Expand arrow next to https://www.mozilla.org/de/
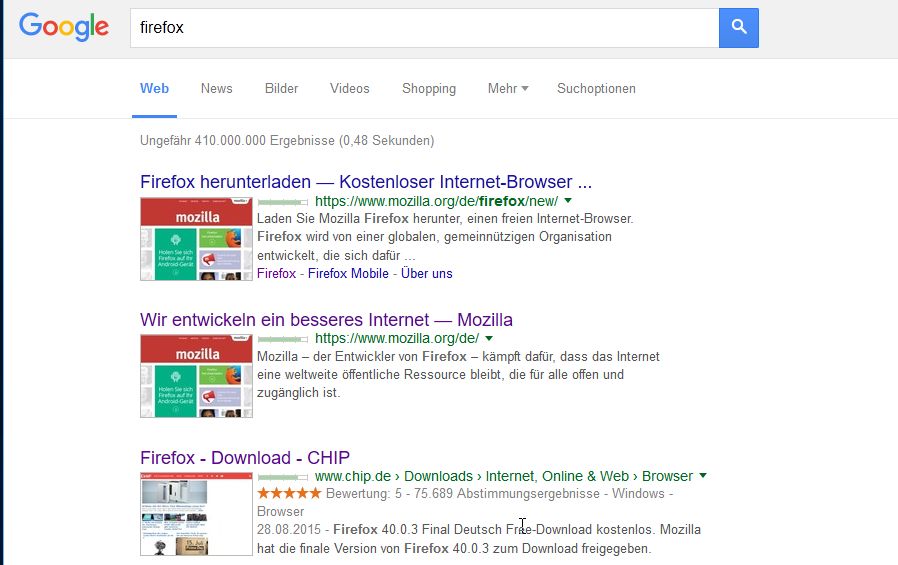This screenshot has height=565, width=898. tap(489, 338)
